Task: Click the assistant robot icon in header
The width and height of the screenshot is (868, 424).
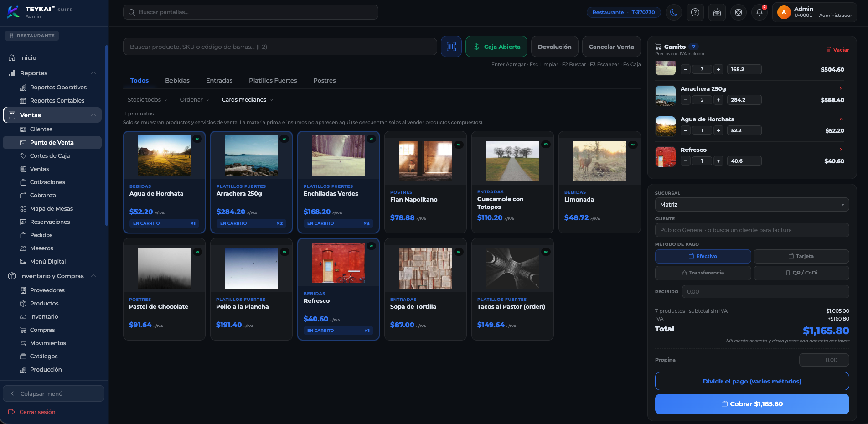Action: tap(717, 12)
